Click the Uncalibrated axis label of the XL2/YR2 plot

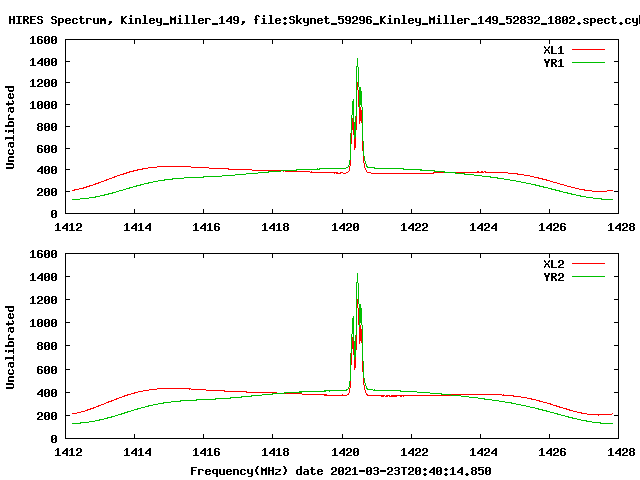point(10,347)
